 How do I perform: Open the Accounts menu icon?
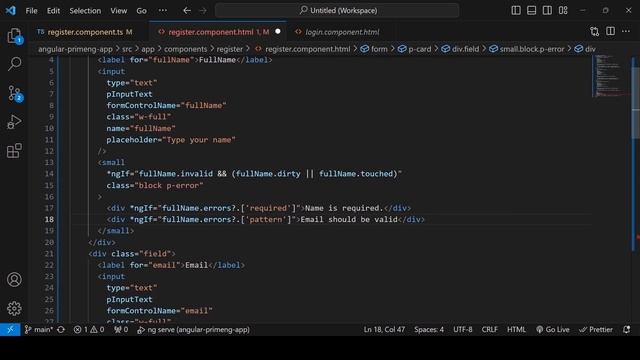(x=14, y=280)
